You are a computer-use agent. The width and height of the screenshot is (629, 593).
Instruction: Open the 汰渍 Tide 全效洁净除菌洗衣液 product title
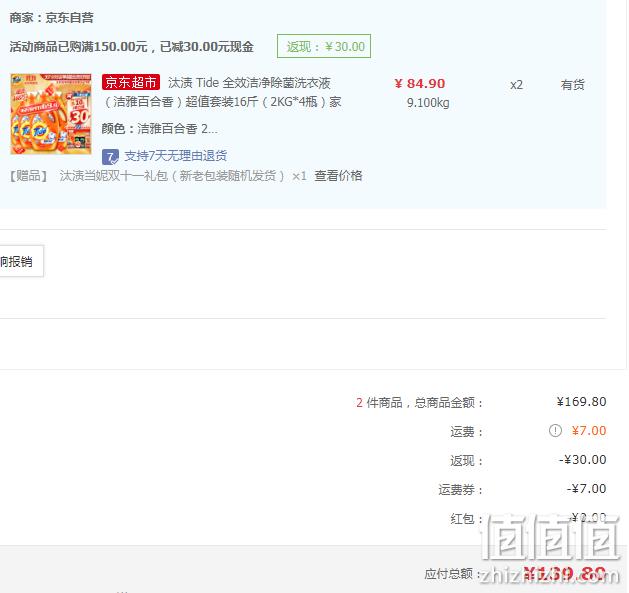point(221,92)
